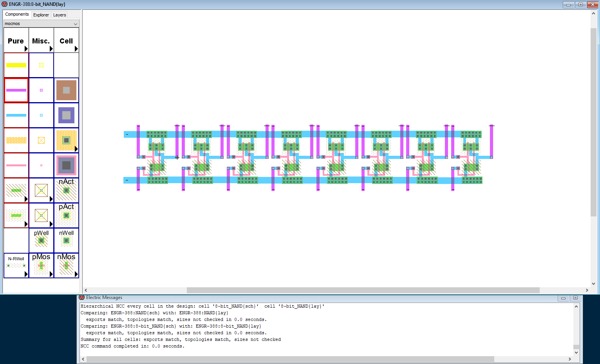The image size is (600, 364).
Task: Click 'Comparing: ENGR-388:NAND{sch}' message line
Action: [154, 313]
